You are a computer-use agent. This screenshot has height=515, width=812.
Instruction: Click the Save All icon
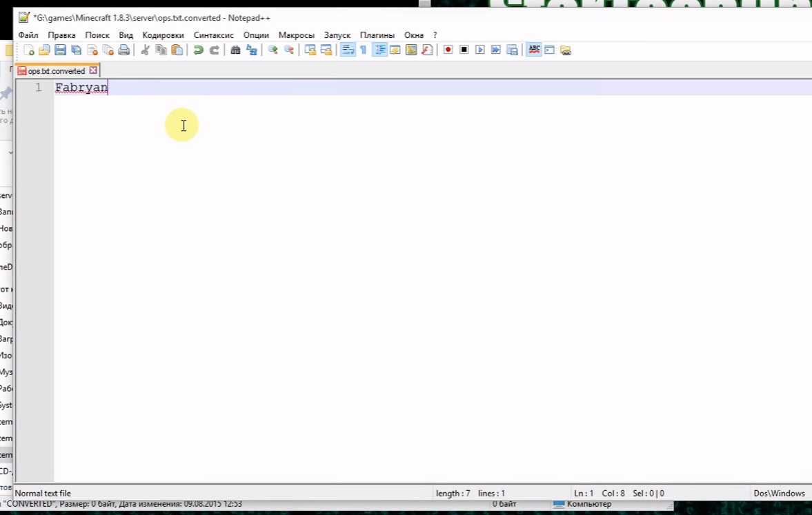pyautogui.click(x=76, y=50)
